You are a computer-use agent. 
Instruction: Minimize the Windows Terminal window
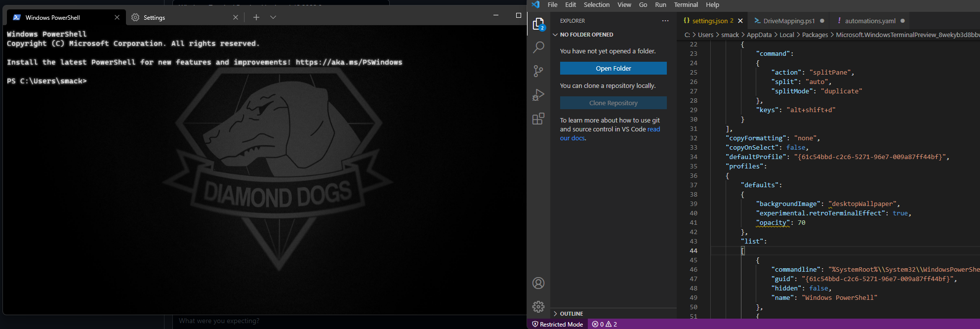pyautogui.click(x=496, y=15)
